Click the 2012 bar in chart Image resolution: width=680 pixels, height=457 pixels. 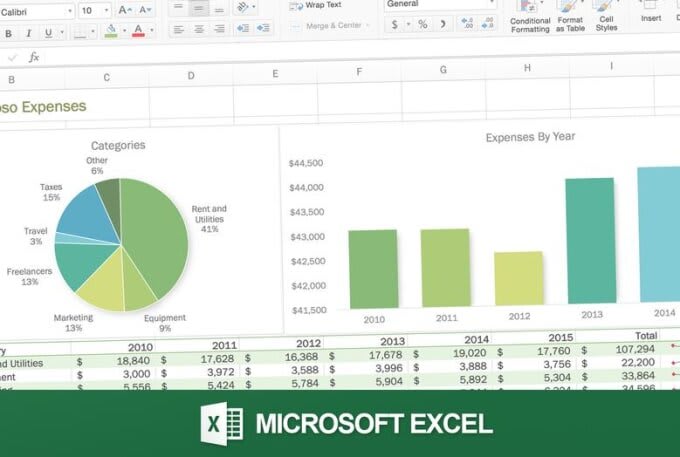pos(519,278)
